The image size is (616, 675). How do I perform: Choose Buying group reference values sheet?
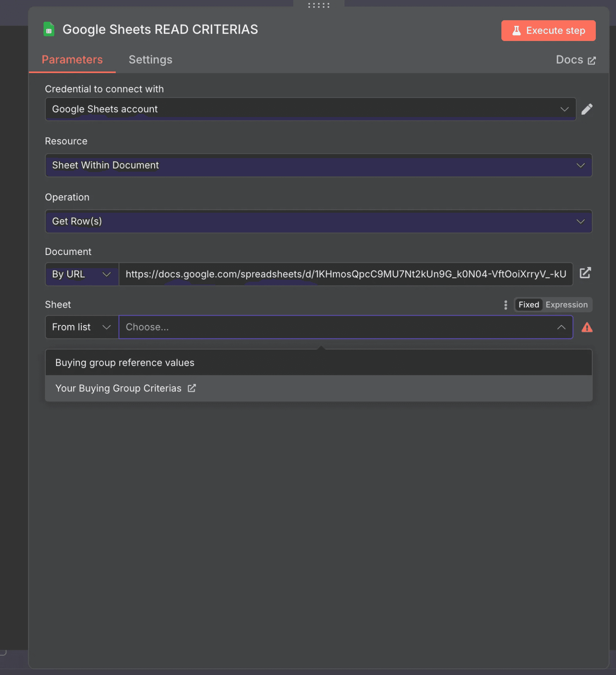[x=318, y=362]
